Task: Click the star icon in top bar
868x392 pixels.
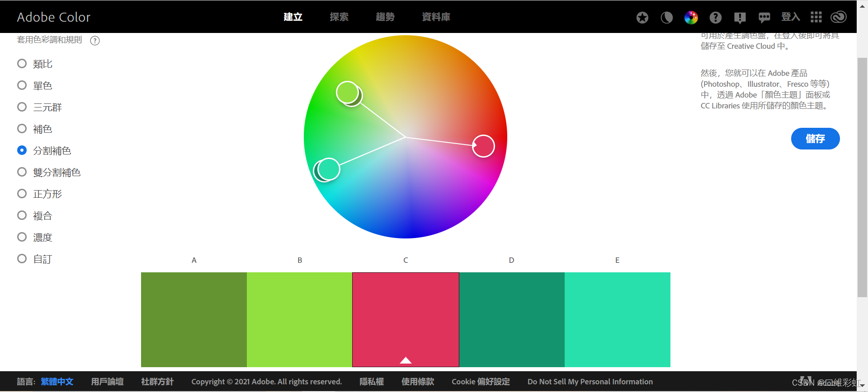Action: click(642, 18)
